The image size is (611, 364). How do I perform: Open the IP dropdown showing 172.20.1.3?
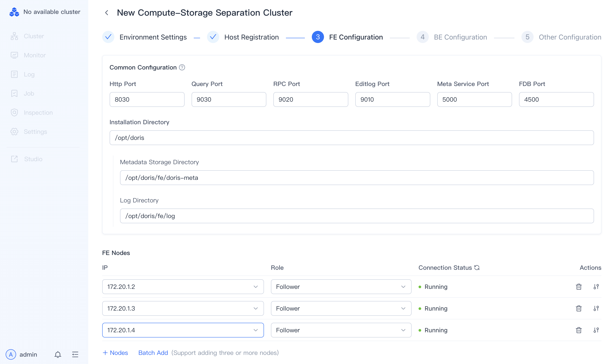point(183,308)
